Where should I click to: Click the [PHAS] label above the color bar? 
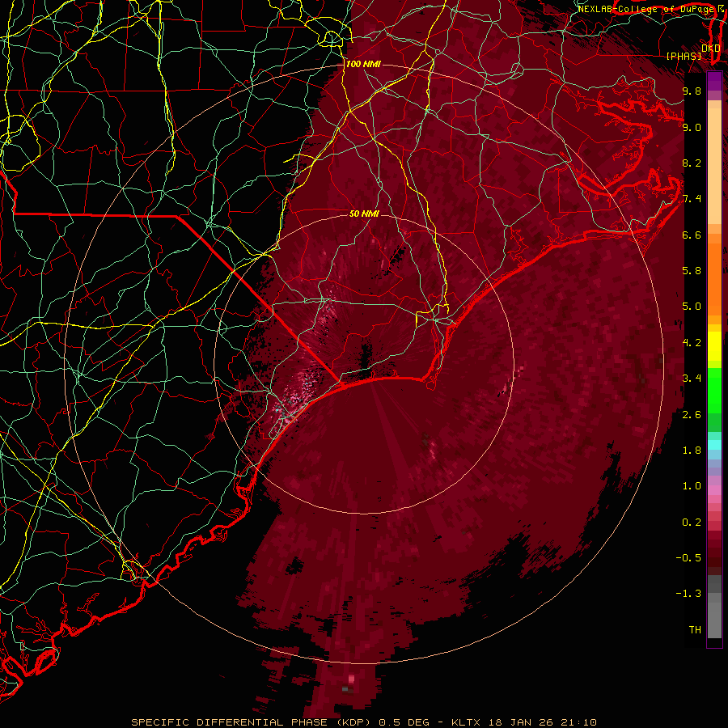pos(684,56)
